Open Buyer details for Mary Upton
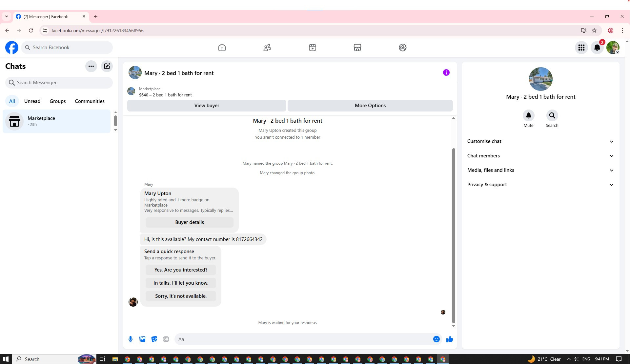 (x=190, y=222)
